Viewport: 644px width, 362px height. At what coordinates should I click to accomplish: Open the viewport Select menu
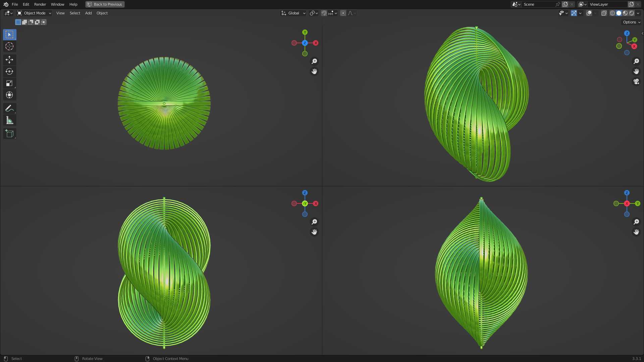(75, 13)
